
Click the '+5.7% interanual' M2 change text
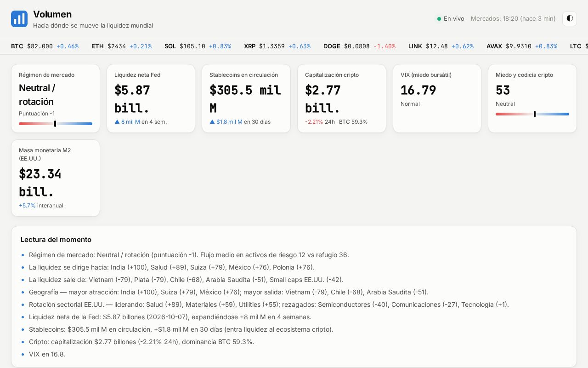coord(41,206)
